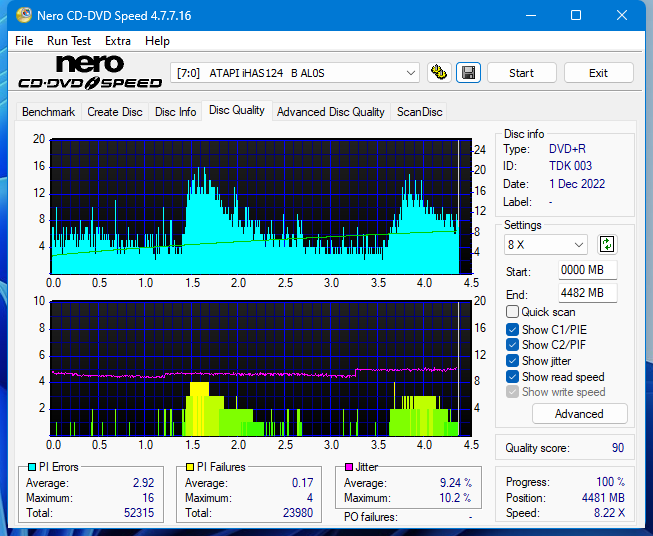Minimize the Nero CD-DVD Speed window
This screenshot has height=536, width=653.
click(531, 15)
